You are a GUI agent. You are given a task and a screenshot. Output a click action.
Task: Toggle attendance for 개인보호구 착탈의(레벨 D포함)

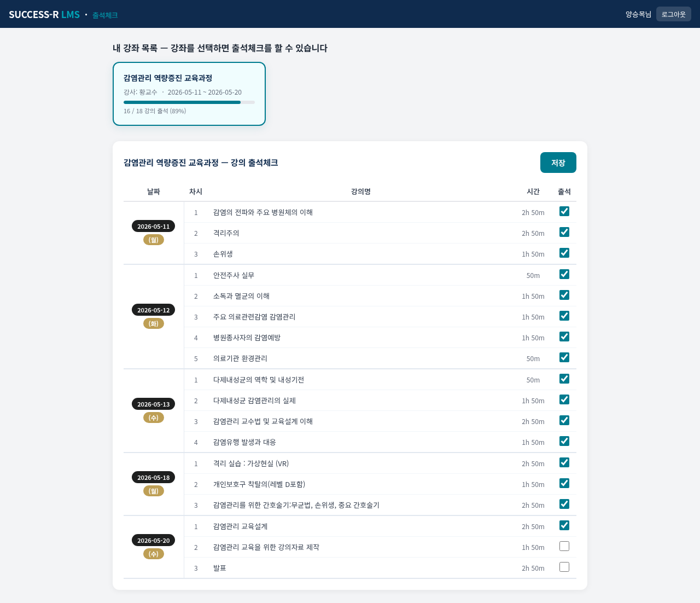click(x=564, y=483)
